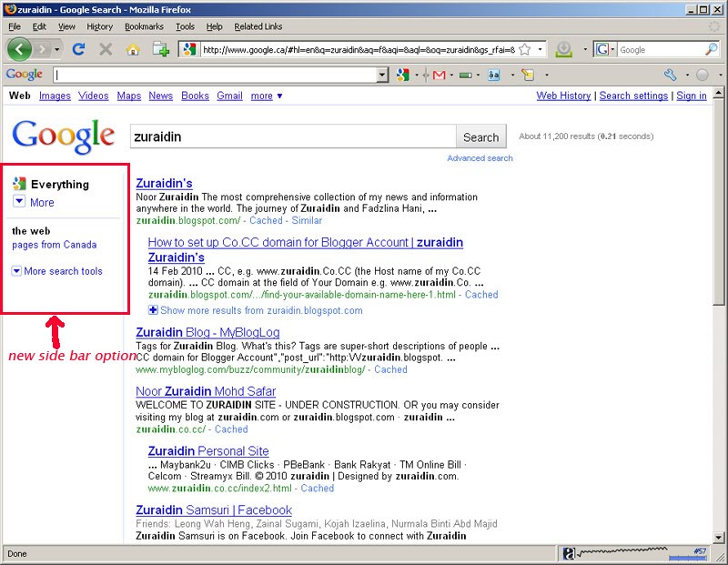Bookmark this page with the star icon
The image size is (728, 565).
[524, 49]
